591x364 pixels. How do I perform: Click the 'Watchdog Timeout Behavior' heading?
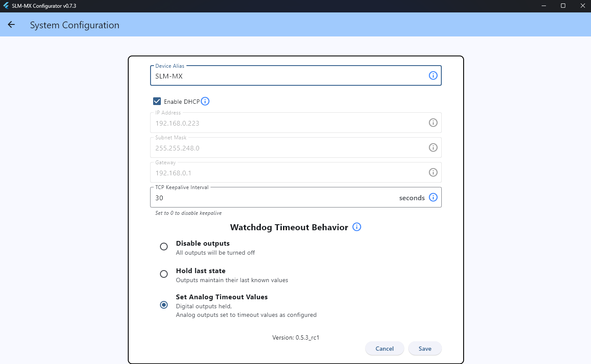[289, 227]
